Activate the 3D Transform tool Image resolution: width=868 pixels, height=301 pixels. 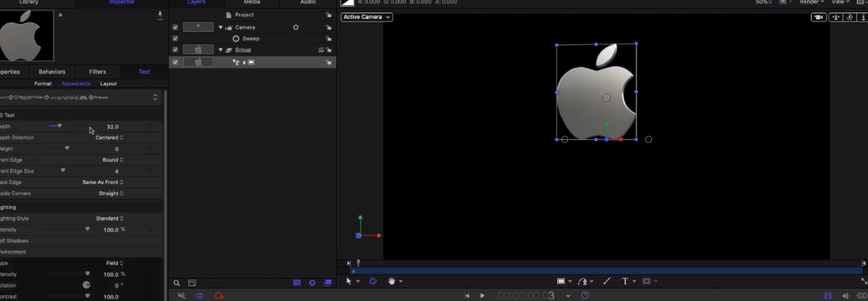tap(372, 281)
